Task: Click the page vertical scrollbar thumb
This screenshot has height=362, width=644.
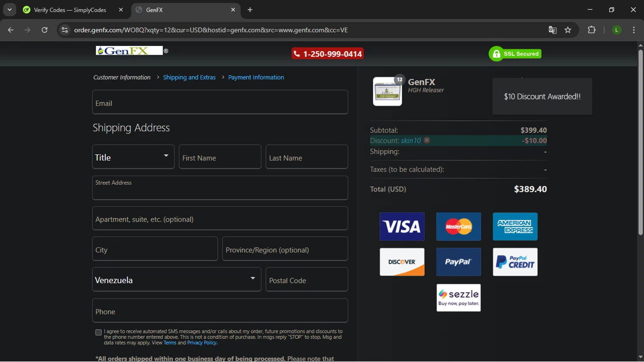Action: point(640,142)
